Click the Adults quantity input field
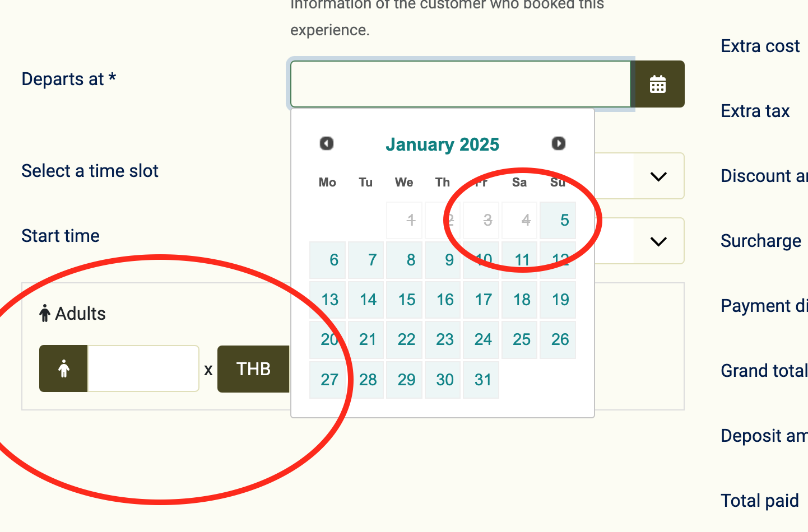 tap(143, 368)
